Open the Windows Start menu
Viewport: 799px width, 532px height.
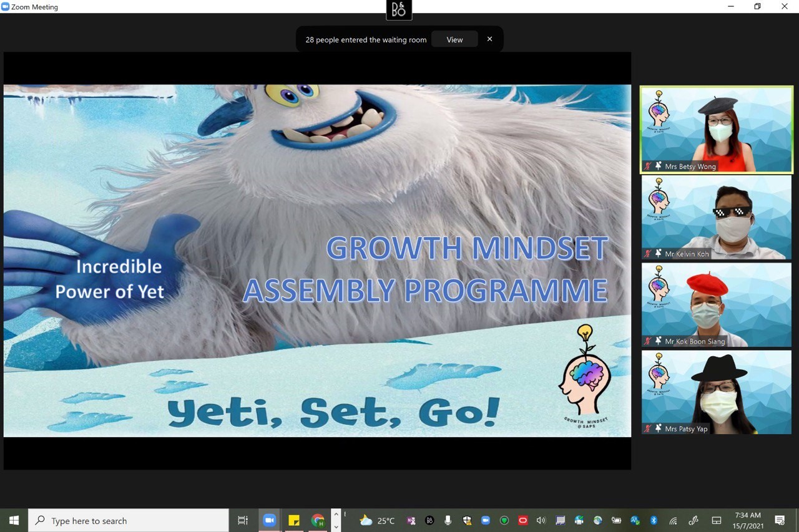pyautogui.click(x=14, y=520)
